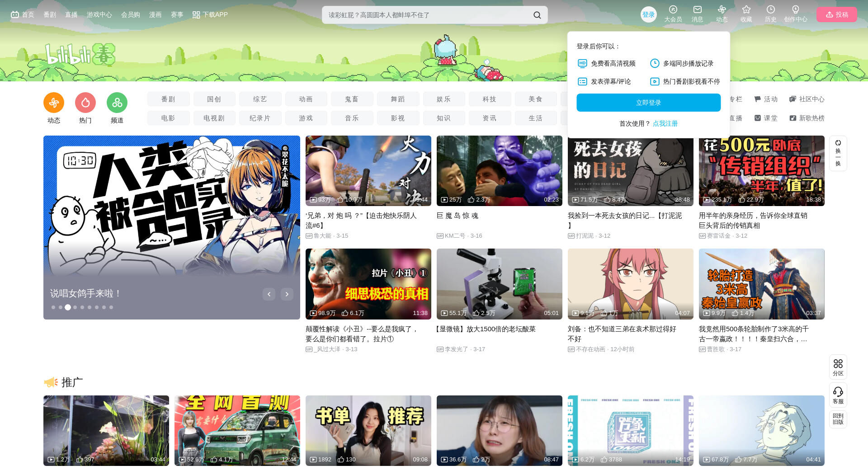Open title 用半年的亲身经历 video link
The image size is (868, 470).
tap(753, 221)
